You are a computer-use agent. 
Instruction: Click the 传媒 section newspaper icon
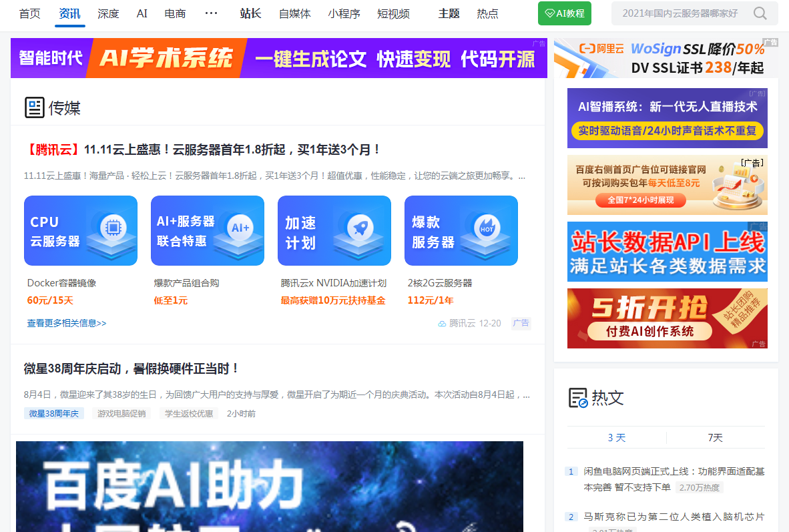[35, 107]
